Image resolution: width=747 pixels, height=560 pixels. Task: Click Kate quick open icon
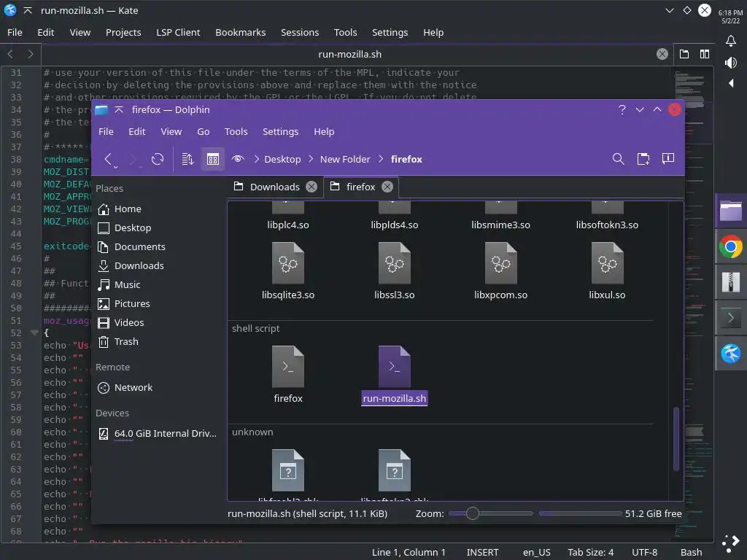coord(684,54)
